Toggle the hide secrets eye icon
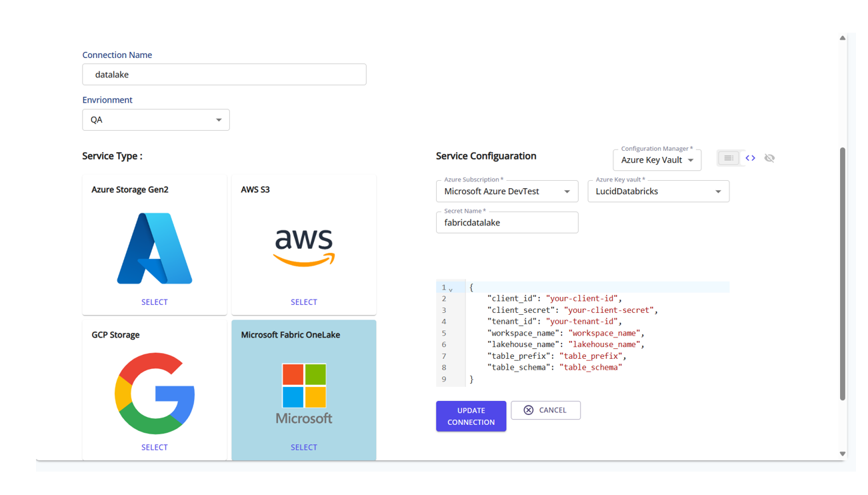Viewport: 868px width, 495px height. (x=769, y=158)
